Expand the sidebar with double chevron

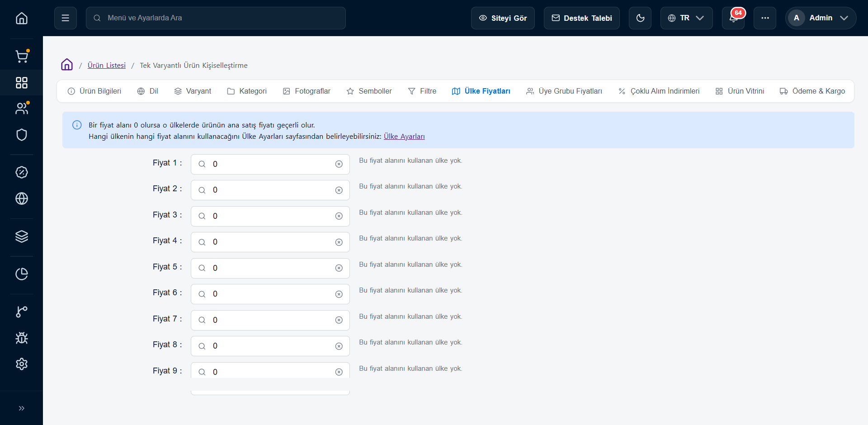[x=22, y=408]
